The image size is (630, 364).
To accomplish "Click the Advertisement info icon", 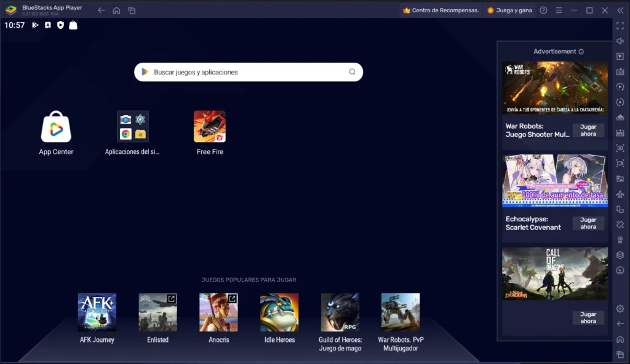I will point(581,52).
